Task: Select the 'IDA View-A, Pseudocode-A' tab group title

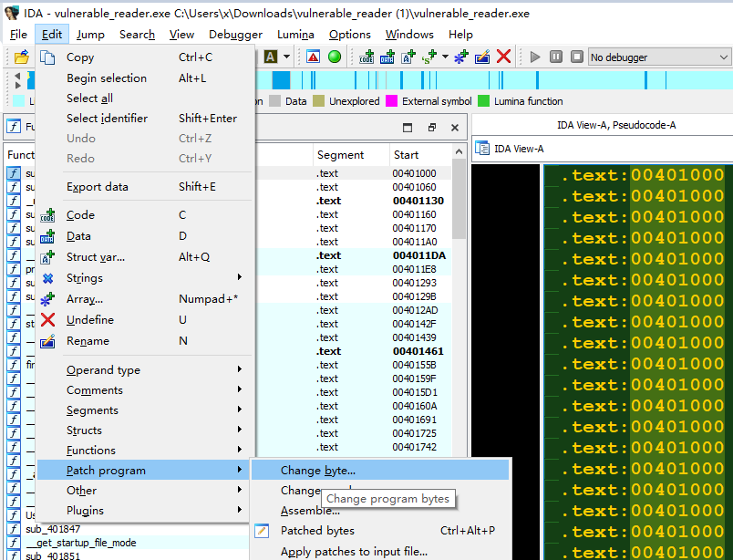Action: (x=616, y=125)
